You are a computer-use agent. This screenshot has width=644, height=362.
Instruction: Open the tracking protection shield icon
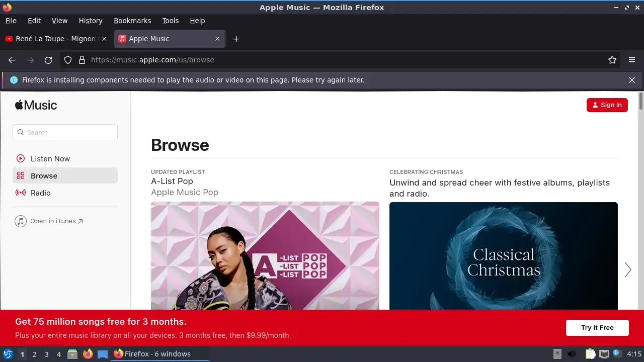click(68, 60)
